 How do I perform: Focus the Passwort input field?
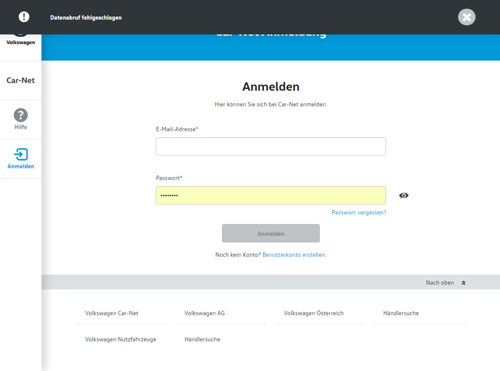[x=271, y=195]
